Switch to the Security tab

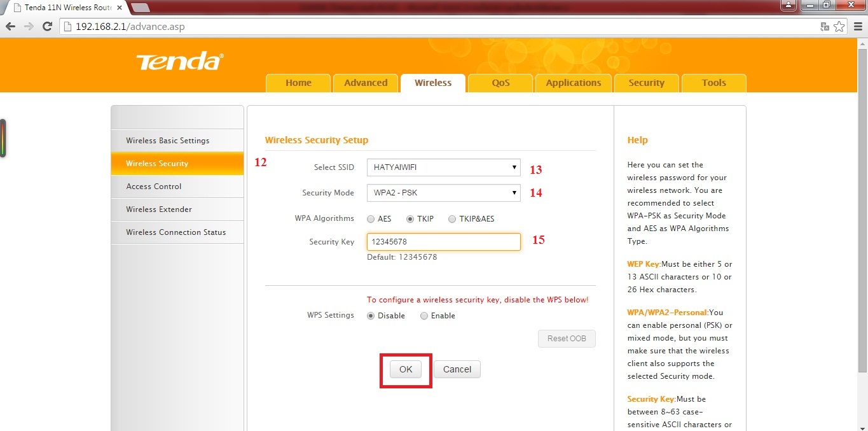coord(646,83)
